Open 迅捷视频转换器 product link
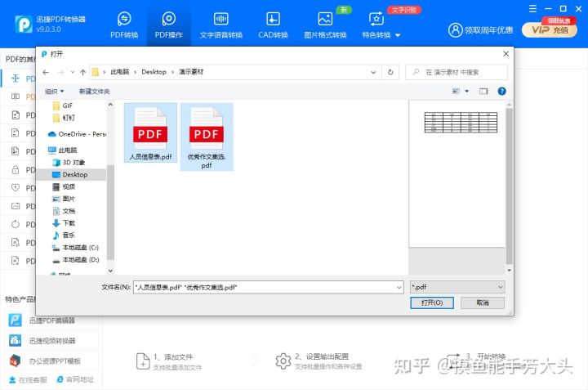This screenshot has height=390, width=588. pos(51,340)
